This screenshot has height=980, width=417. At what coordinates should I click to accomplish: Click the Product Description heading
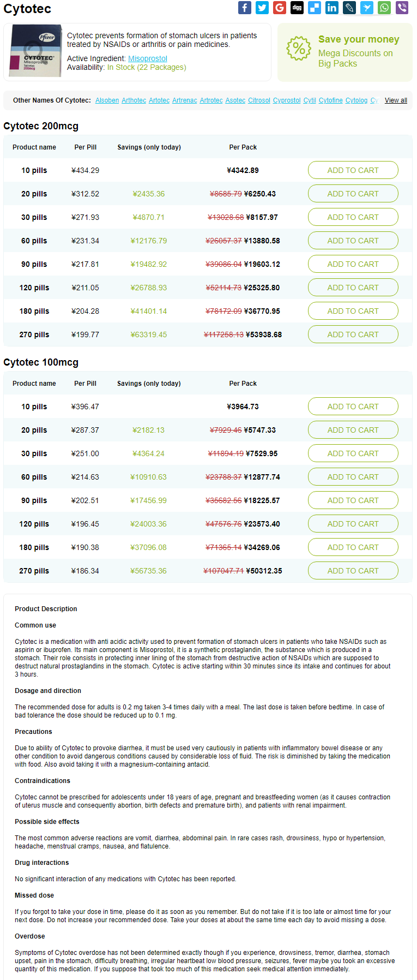point(46,609)
